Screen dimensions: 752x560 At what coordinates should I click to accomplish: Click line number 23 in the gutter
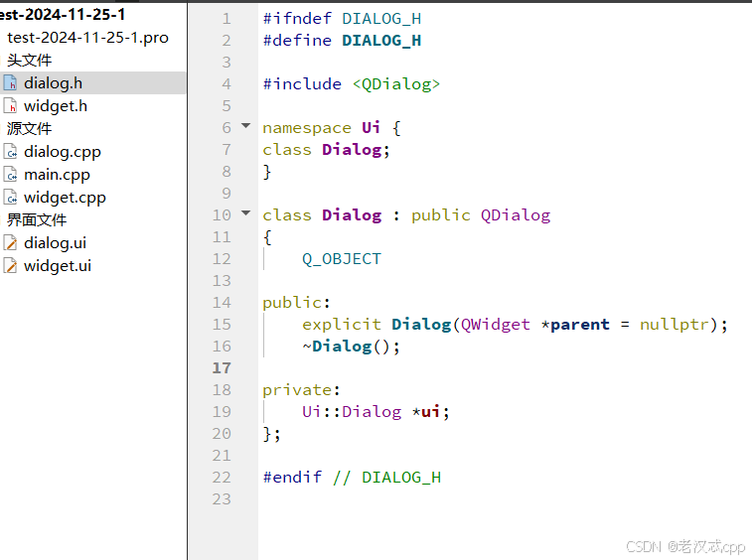(222, 499)
